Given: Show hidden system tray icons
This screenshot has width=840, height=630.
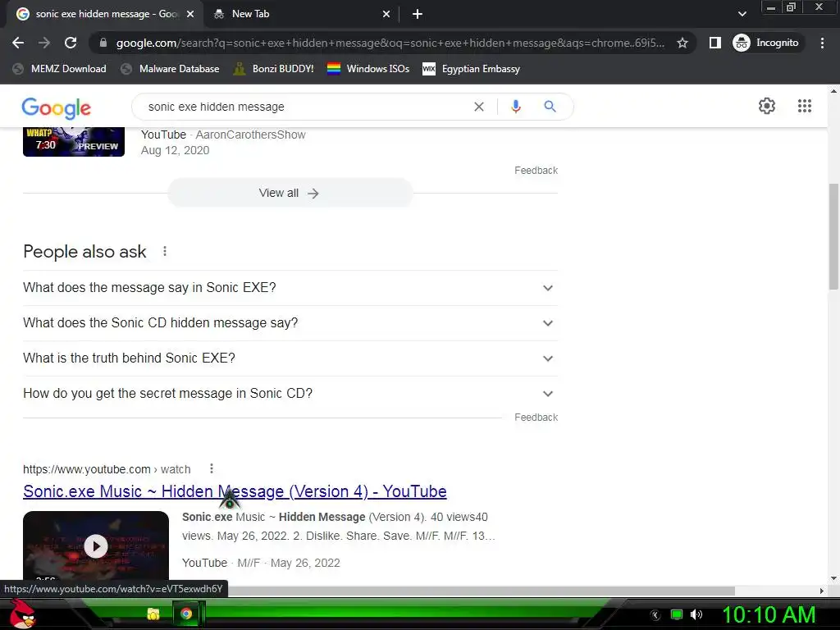Looking at the screenshot, I should click(x=655, y=614).
